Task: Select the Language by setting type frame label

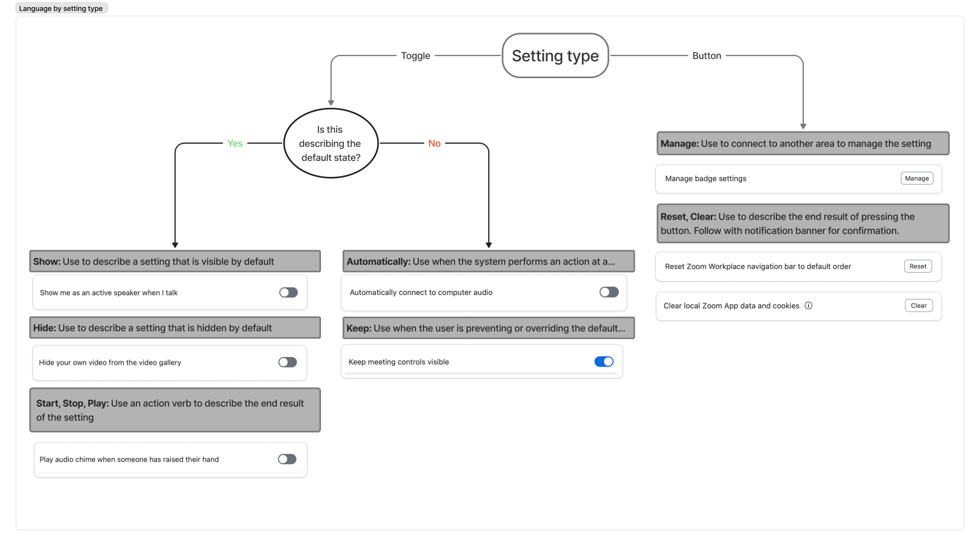Action: pyautogui.click(x=61, y=8)
